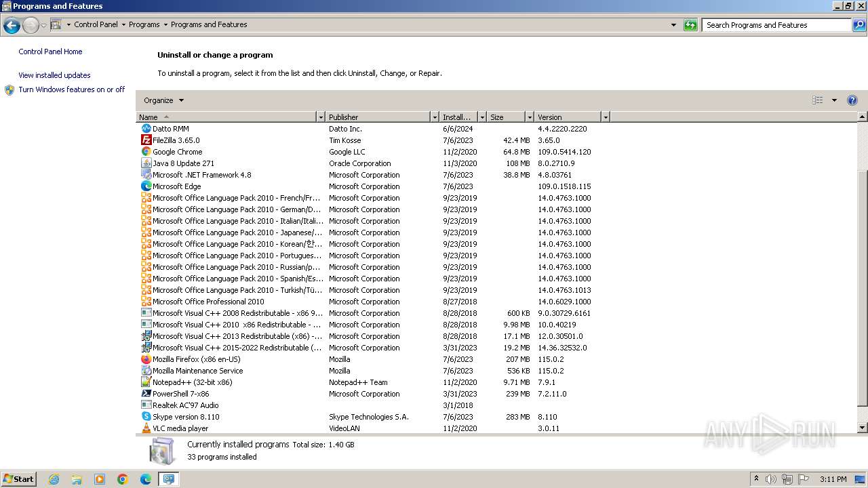Sort by Installed On column header

coord(459,117)
